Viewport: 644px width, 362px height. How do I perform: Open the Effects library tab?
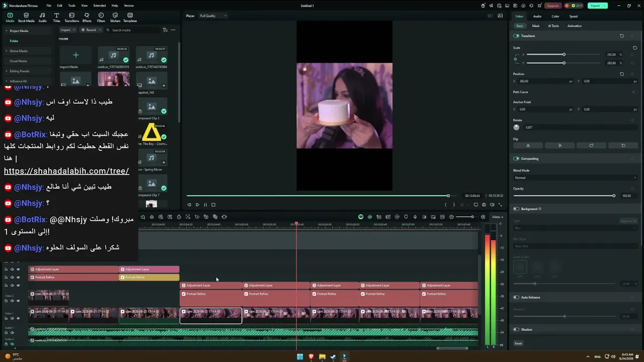pos(87,18)
